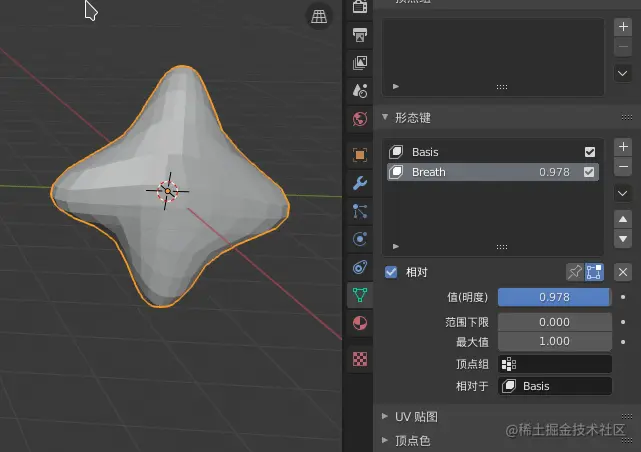Open the Scene properties tab
Screen dimensions: 641x452
point(360,91)
